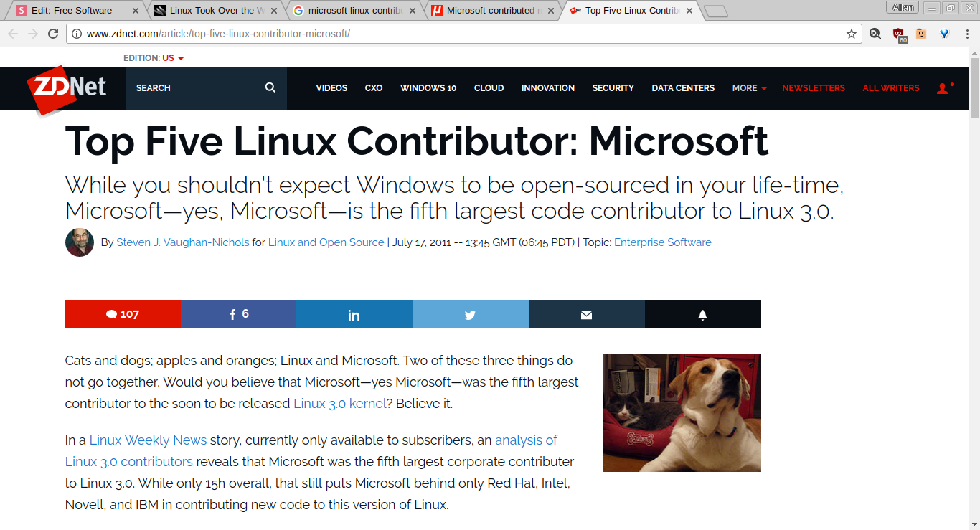Open the WINDOWS 10 nav item
Image resolution: width=980 pixels, height=530 pixels.
pos(428,88)
